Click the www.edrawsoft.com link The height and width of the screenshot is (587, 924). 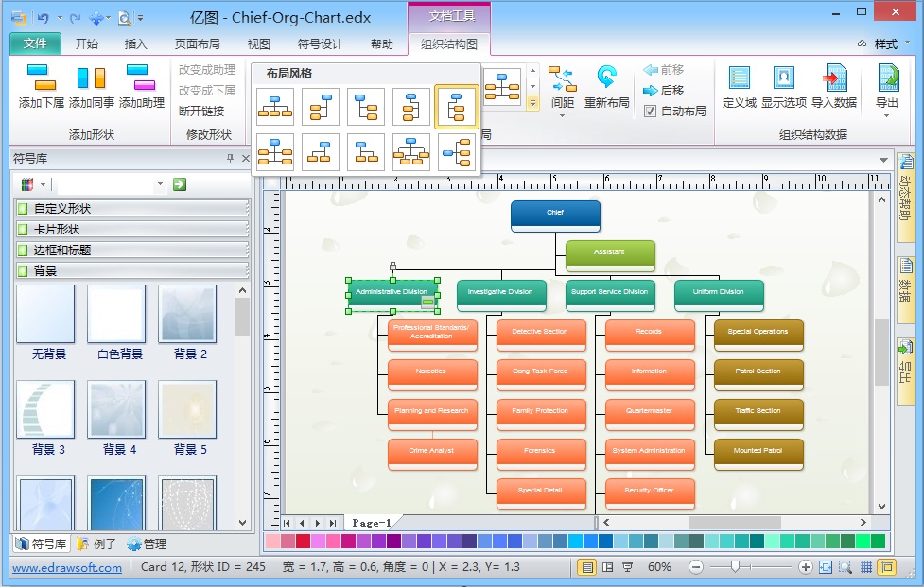point(67,567)
